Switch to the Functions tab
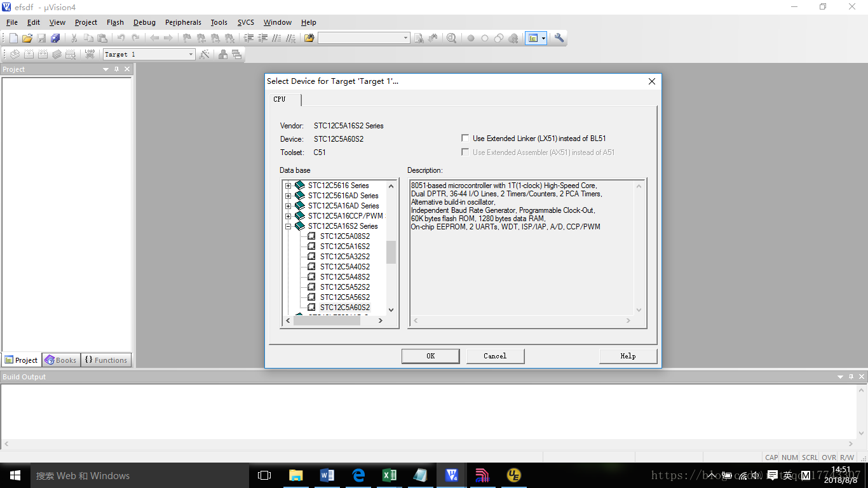868x488 pixels. point(106,360)
